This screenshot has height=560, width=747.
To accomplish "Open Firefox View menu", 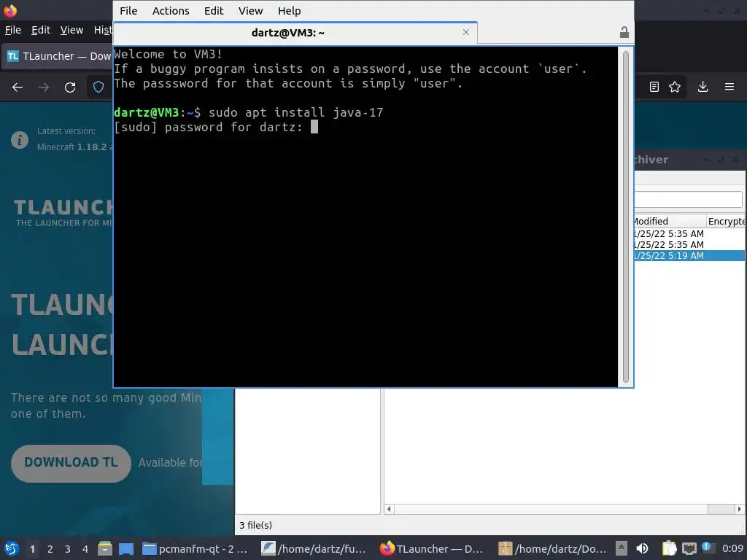I will point(71,30).
